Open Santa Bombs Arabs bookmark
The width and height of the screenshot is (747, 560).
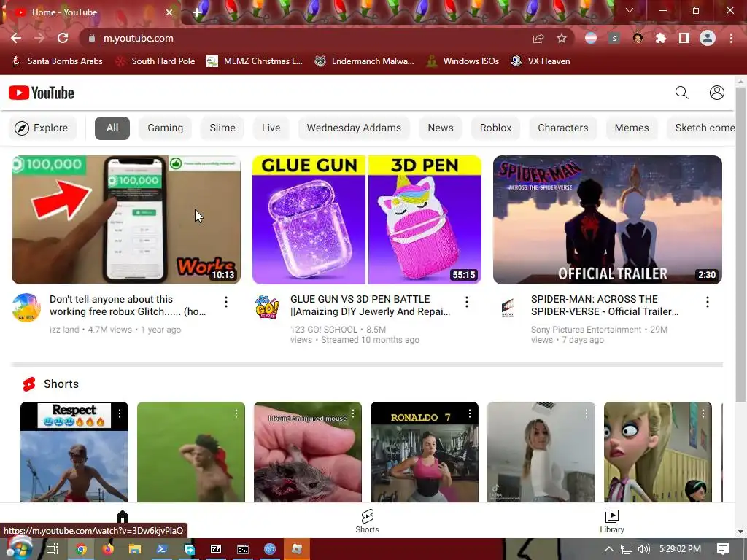[x=57, y=61]
